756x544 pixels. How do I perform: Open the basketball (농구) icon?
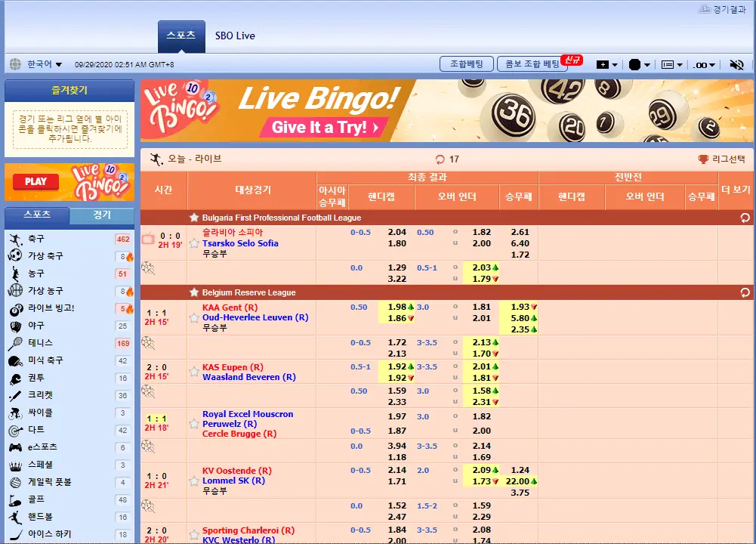(15, 274)
